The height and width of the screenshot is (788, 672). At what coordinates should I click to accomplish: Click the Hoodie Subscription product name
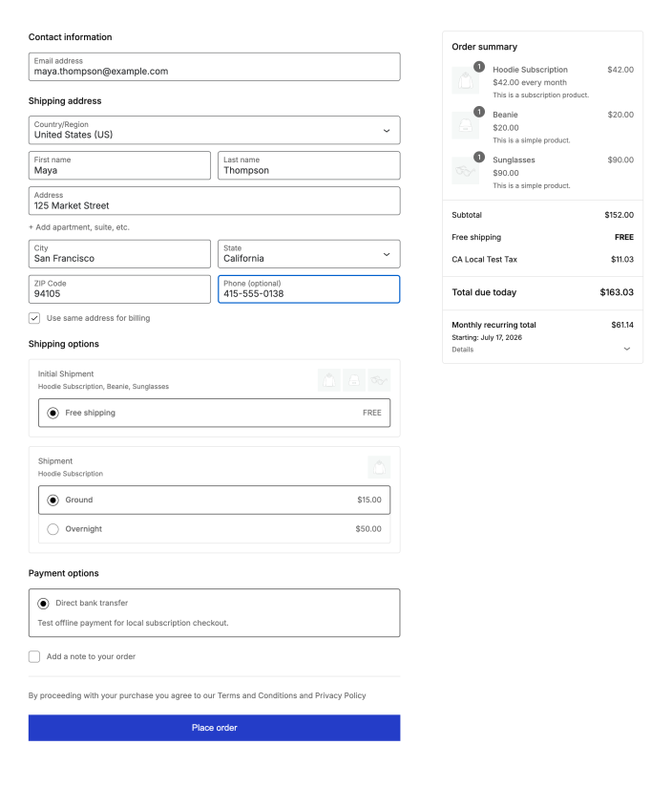tap(530, 70)
